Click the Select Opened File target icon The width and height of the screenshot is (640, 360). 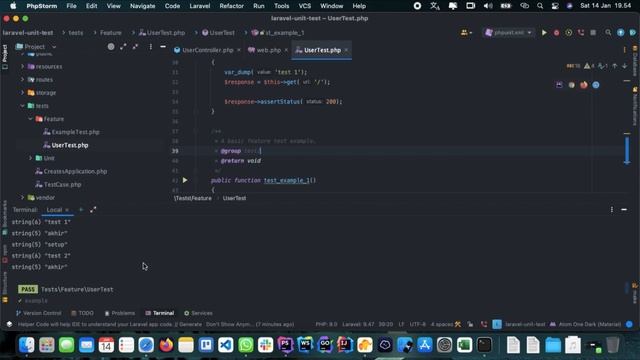(111, 47)
